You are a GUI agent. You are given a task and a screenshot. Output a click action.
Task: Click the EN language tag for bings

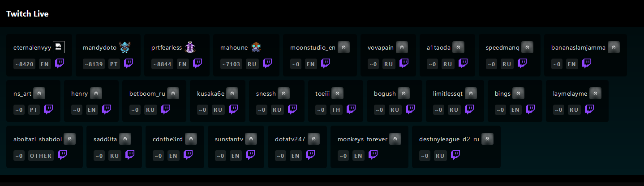click(515, 110)
